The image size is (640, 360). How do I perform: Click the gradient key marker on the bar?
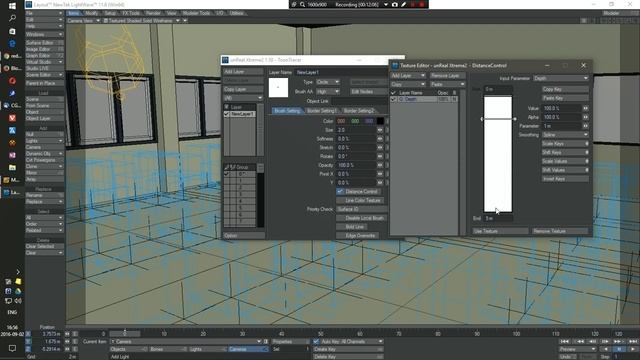498,119
